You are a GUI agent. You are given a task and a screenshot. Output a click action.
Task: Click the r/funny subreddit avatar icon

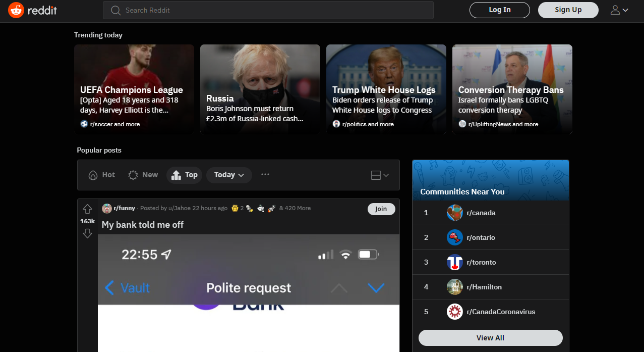point(107,208)
